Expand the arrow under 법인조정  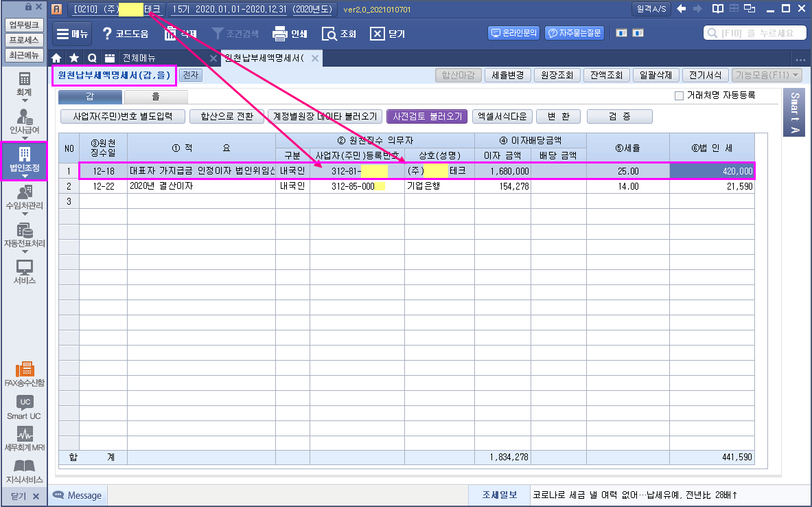(x=24, y=176)
